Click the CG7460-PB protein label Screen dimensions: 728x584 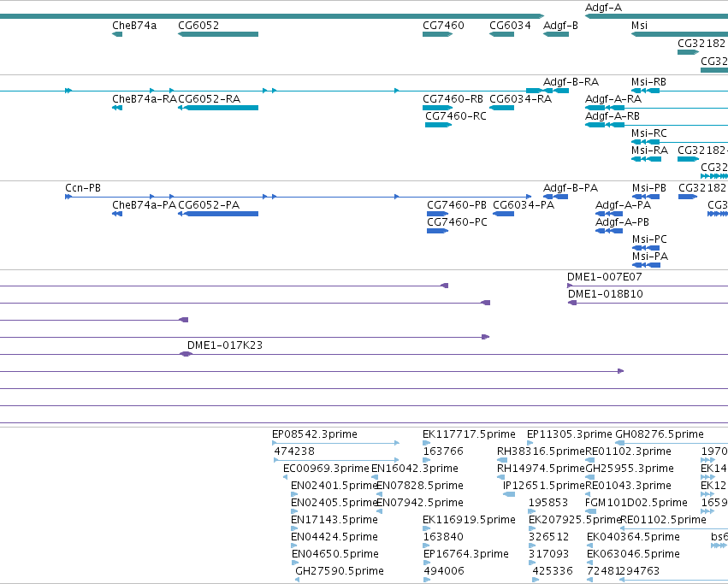pos(457,206)
